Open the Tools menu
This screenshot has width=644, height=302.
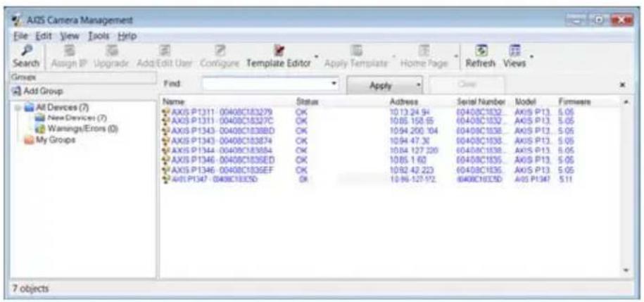99,36
